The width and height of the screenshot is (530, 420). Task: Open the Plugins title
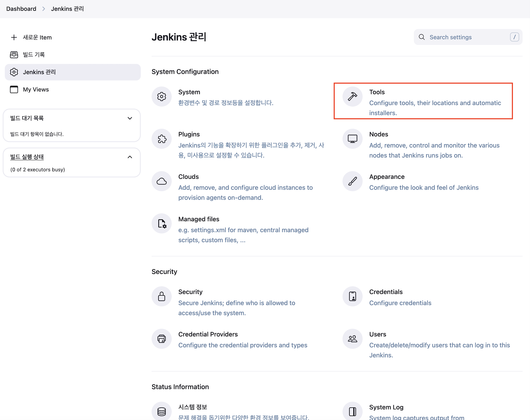pos(189,134)
